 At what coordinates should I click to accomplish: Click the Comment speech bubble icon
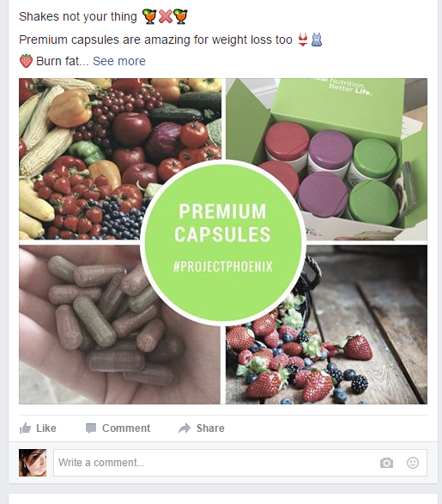pyautogui.click(x=91, y=428)
